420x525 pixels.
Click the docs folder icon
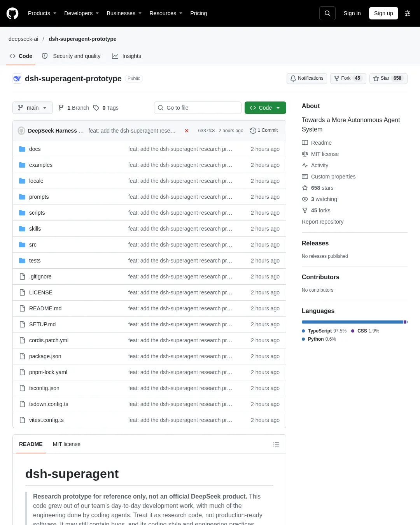[x=22, y=149]
